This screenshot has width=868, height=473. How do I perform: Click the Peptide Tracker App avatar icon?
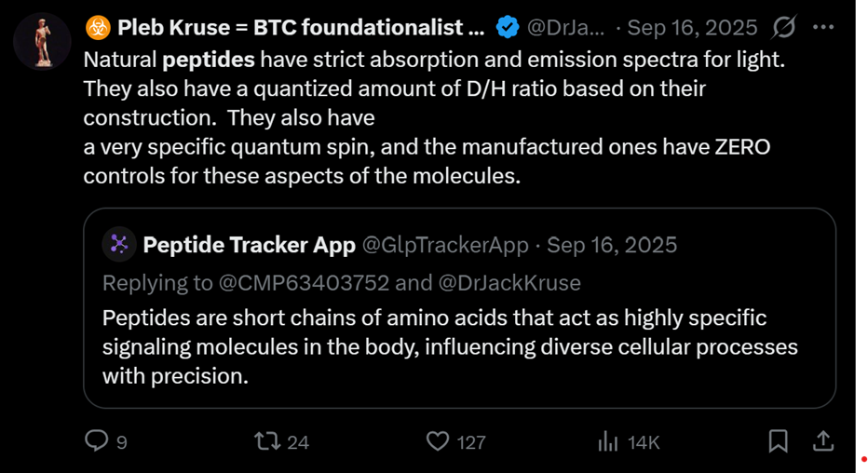[x=118, y=245]
